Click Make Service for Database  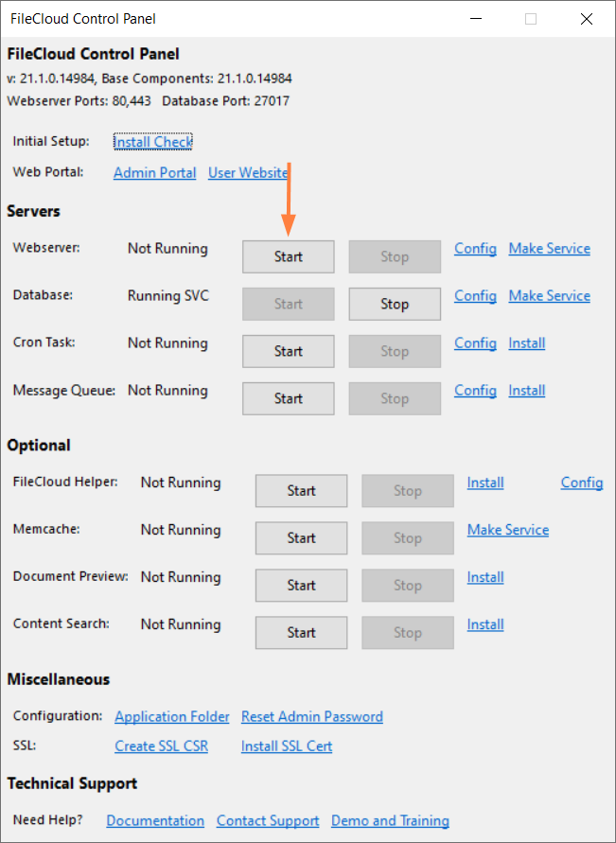[x=549, y=296]
